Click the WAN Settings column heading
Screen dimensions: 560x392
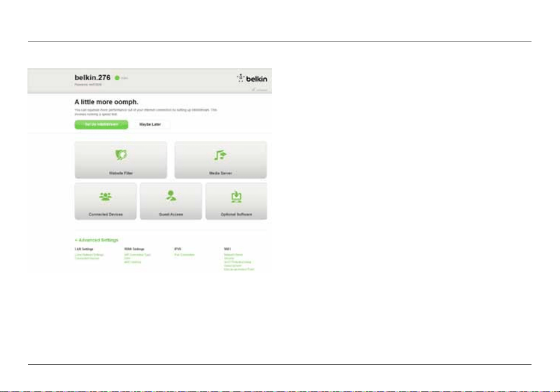tap(134, 249)
